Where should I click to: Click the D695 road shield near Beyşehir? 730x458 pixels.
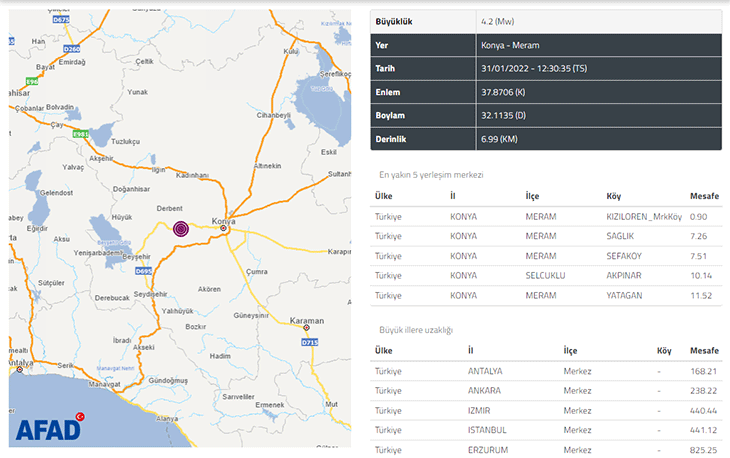point(143,270)
